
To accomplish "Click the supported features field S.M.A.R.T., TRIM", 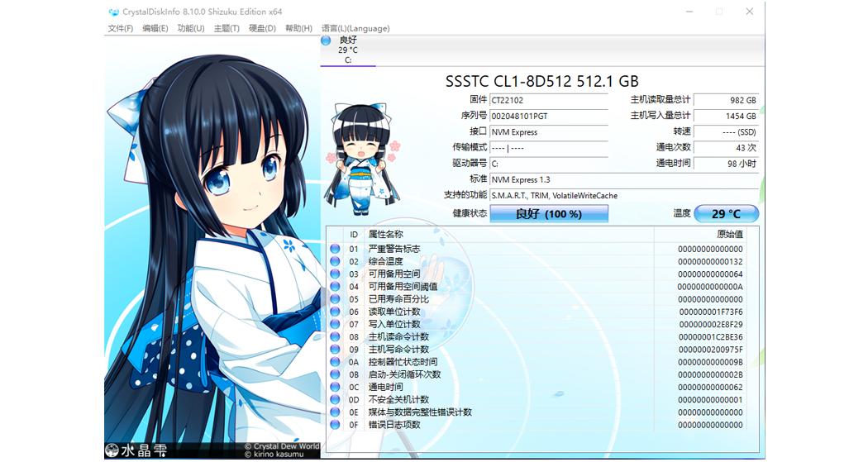I will click(x=624, y=195).
